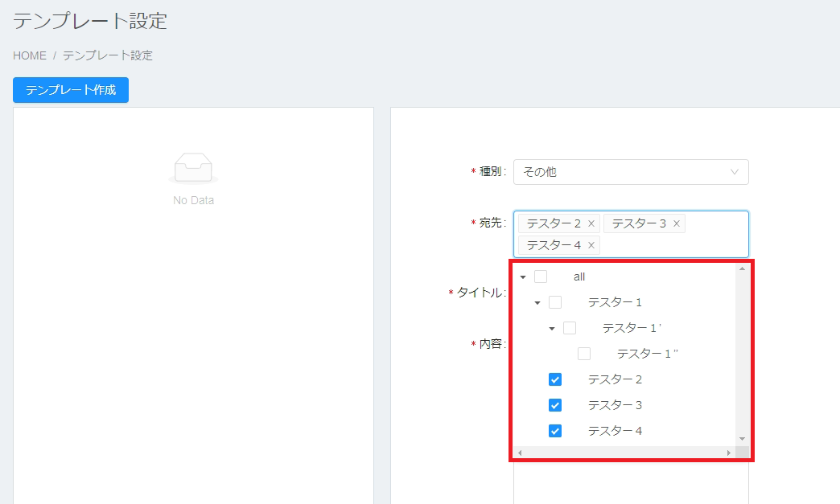Uncheck the テスター 2 checkbox

tap(555, 379)
